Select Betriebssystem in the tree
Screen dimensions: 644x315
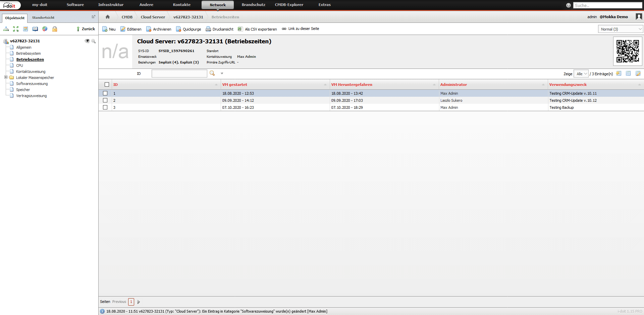(x=29, y=53)
